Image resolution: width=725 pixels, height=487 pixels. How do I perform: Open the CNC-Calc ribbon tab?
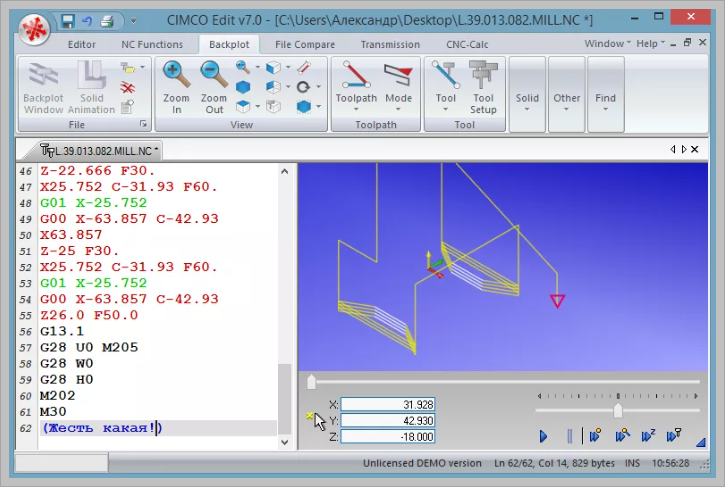467,44
